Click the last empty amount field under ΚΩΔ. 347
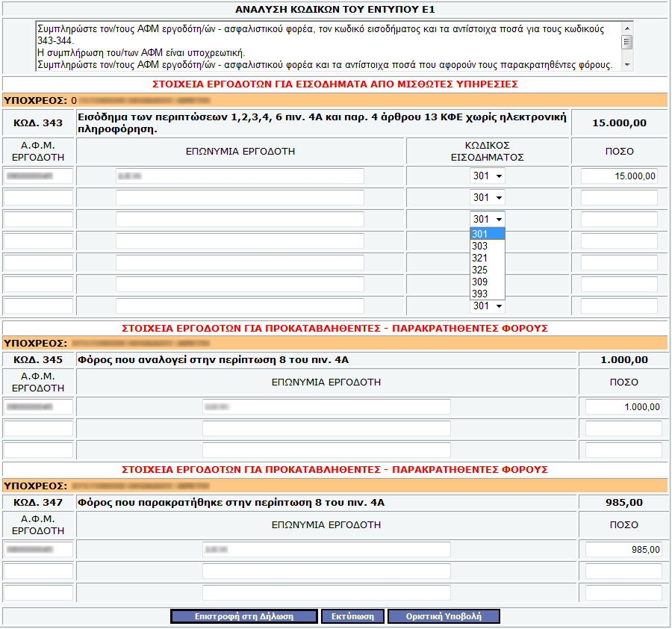This screenshot has width=672, height=629. 623,593
